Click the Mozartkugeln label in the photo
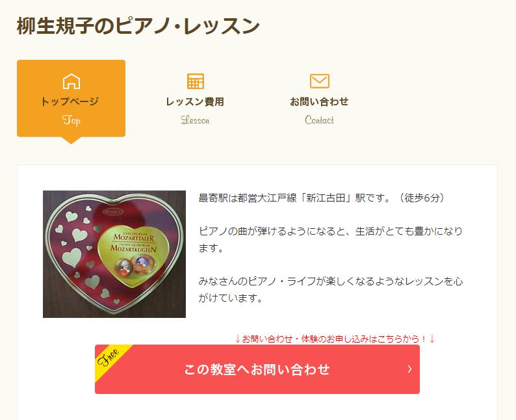Image resolution: width=516 pixels, height=420 pixels. pos(133,248)
